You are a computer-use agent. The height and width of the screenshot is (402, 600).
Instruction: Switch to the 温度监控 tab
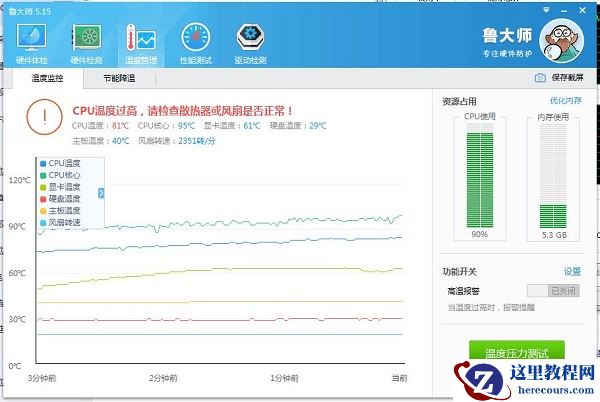click(47, 78)
